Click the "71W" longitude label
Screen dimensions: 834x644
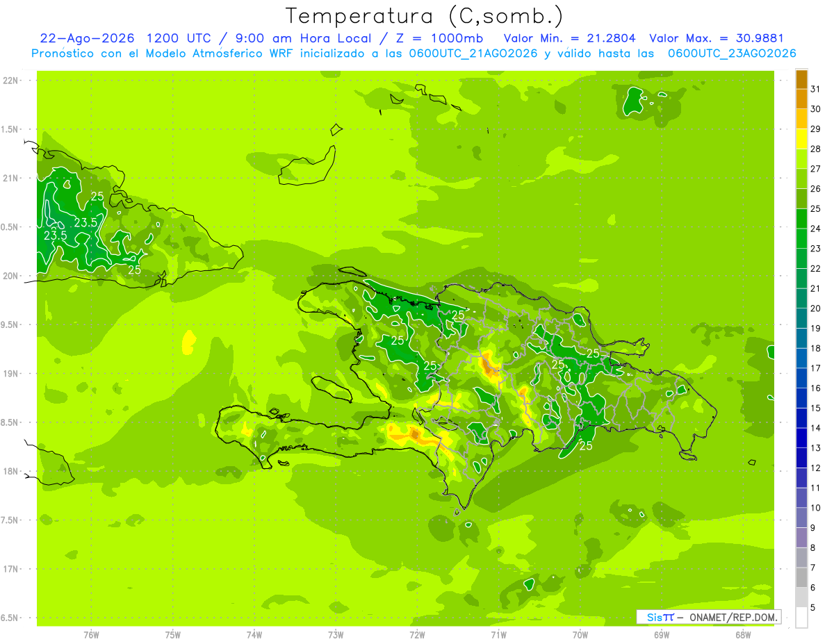point(498,635)
